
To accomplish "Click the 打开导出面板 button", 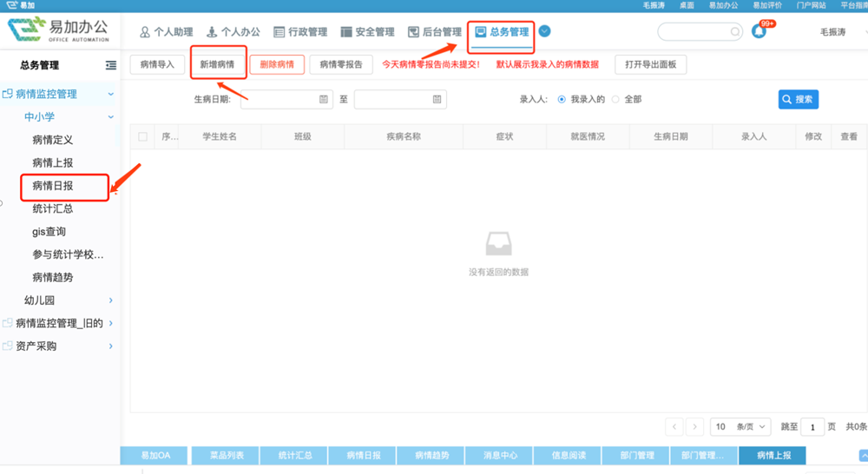I will click(x=650, y=65).
